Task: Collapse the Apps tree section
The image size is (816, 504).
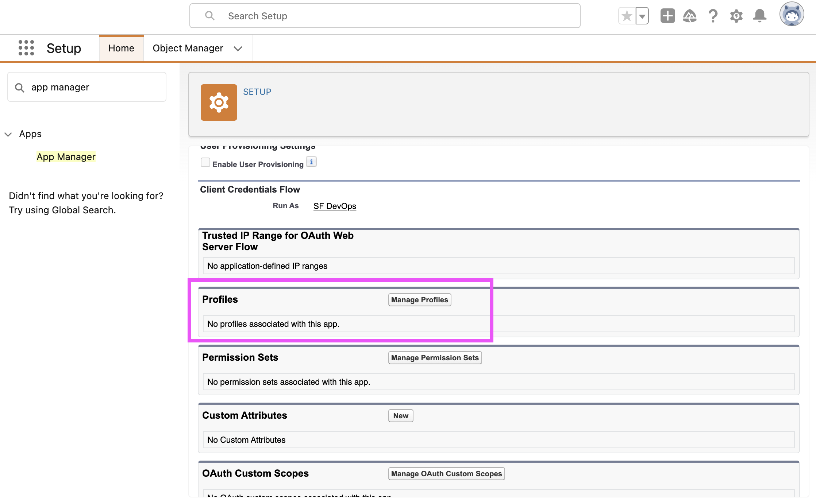Action: click(8, 134)
